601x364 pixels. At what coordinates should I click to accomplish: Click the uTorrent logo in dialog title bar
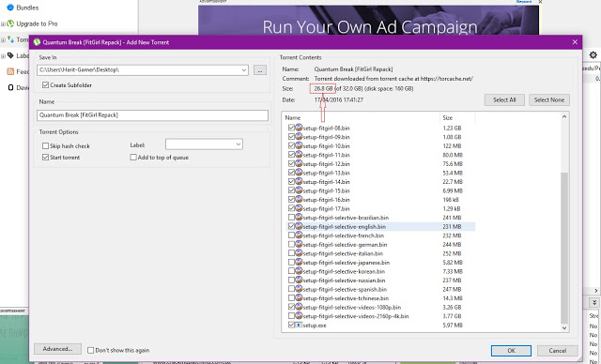point(37,42)
